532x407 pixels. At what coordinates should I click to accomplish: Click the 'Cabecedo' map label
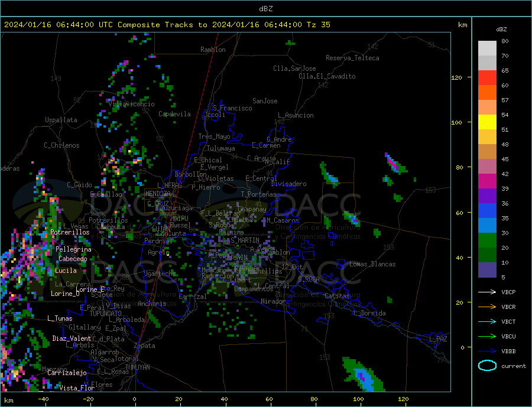73,259
